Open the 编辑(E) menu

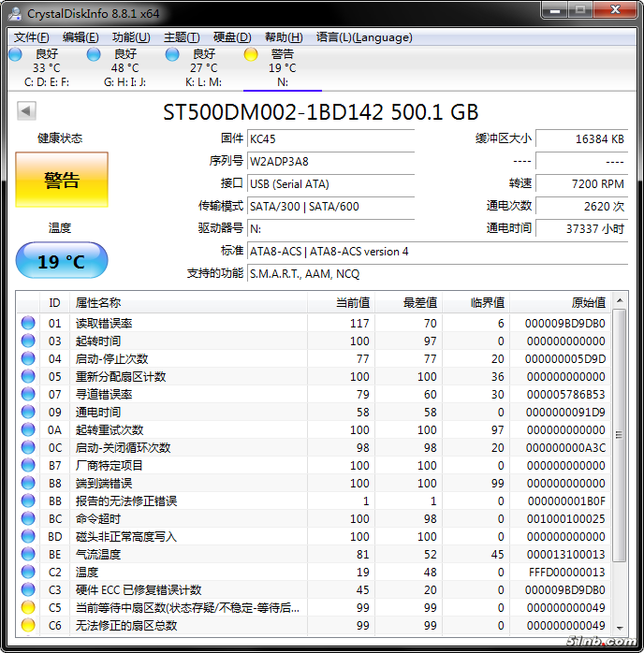click(x=80, y=37)
